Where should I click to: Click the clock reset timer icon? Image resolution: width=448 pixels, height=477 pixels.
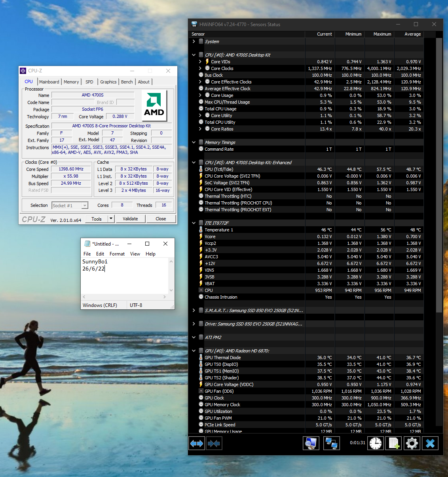[x=376, y=443]
